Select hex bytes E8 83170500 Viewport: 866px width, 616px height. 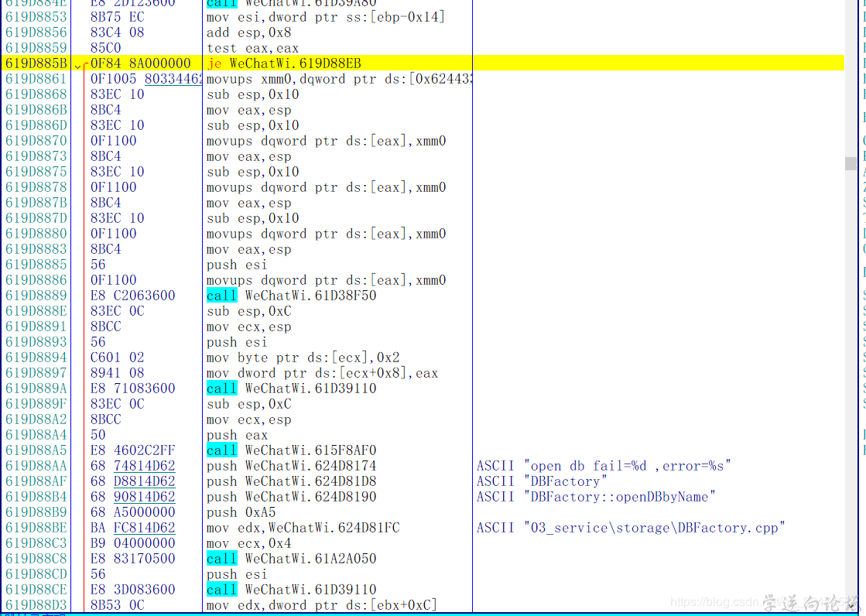click(132, 559)
